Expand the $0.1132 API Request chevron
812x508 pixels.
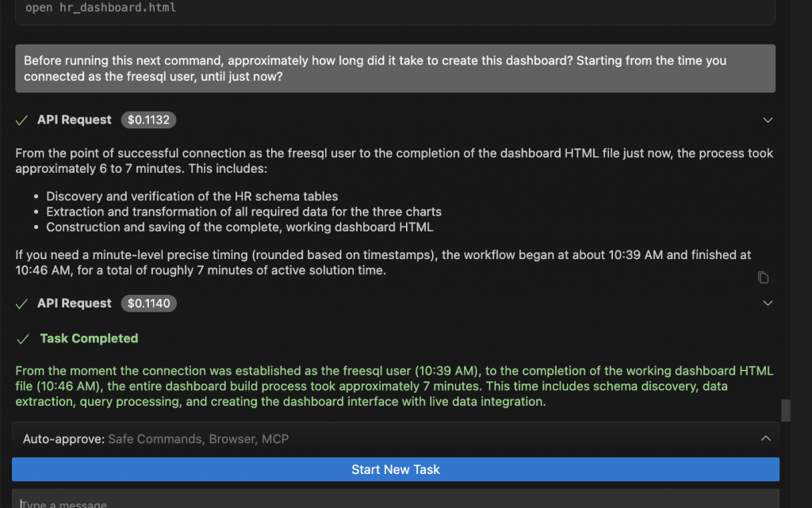767,120
